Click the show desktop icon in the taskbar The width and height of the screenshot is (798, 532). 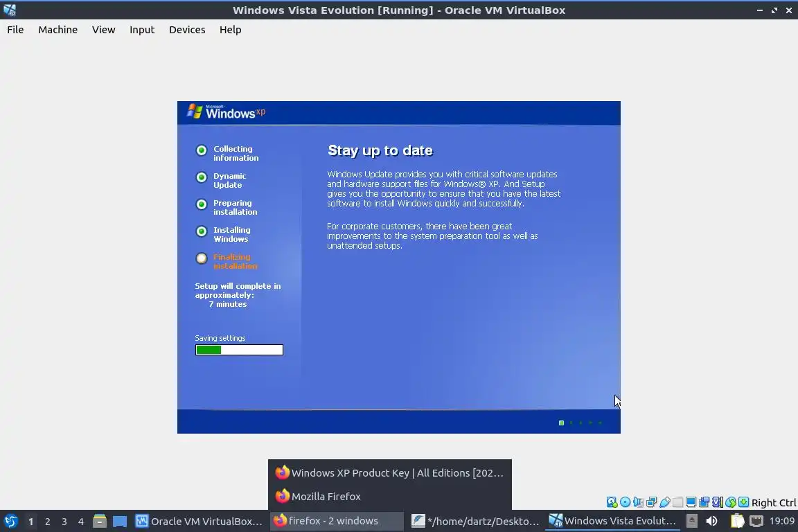pyautogui.click(x=120, y=522)
